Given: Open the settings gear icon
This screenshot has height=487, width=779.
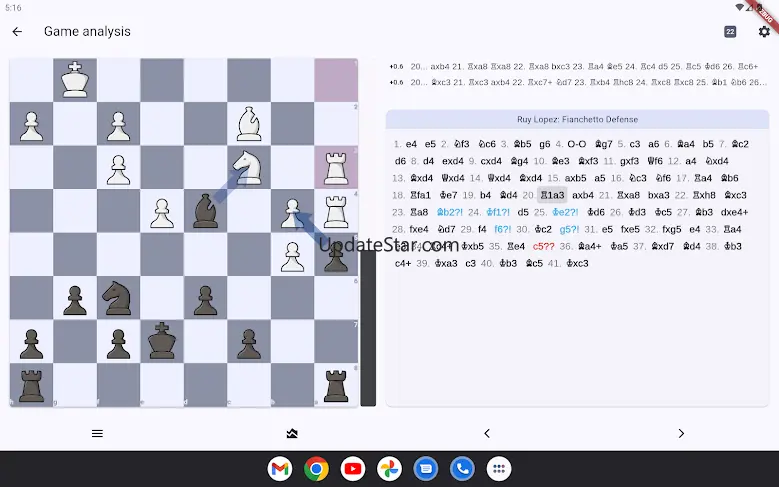Looking at the screenshot, I should click(x=764, y=31).
